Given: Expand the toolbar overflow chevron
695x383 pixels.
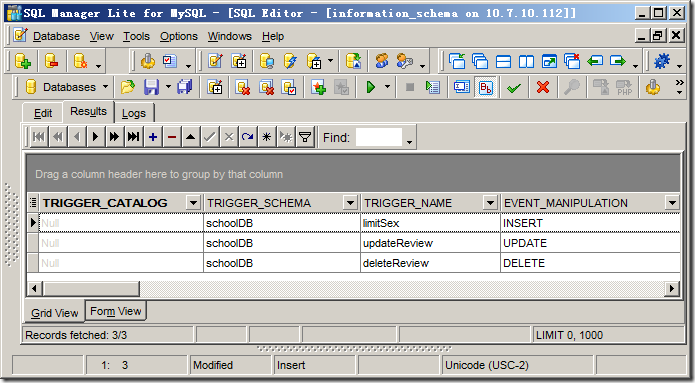Looking at the screenshot, I should 679,82.
